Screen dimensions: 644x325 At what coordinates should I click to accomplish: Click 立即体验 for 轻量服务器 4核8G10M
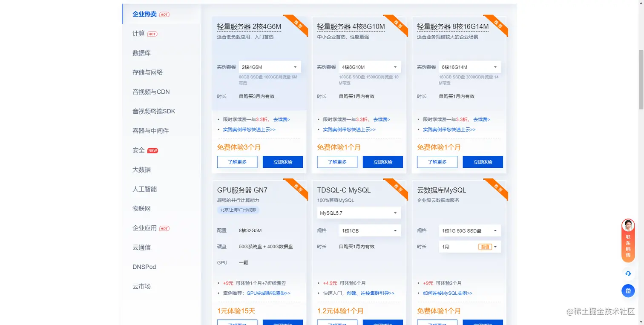click(x=383, y=162)
